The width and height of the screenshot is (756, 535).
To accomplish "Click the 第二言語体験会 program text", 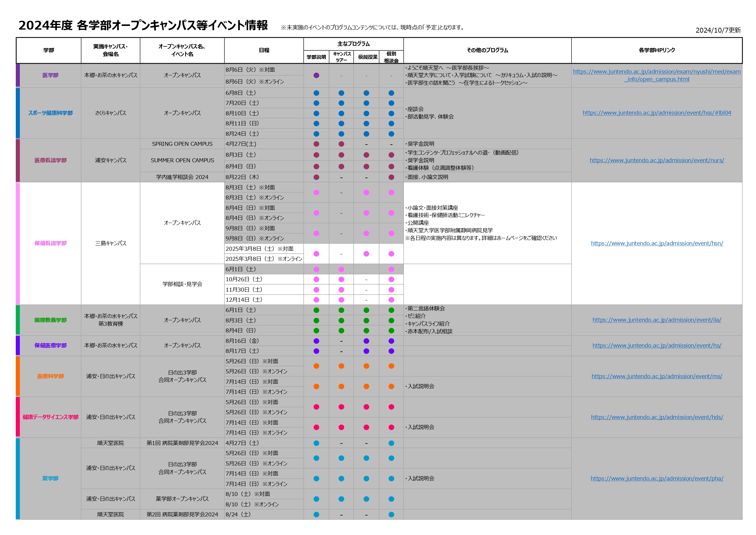I will [x=426, y=309].
